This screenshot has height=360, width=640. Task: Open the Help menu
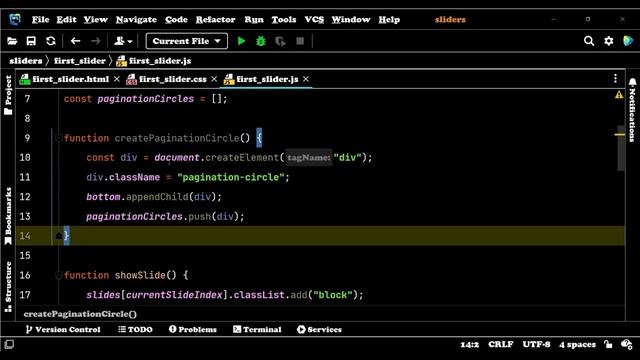click(389, 20)
